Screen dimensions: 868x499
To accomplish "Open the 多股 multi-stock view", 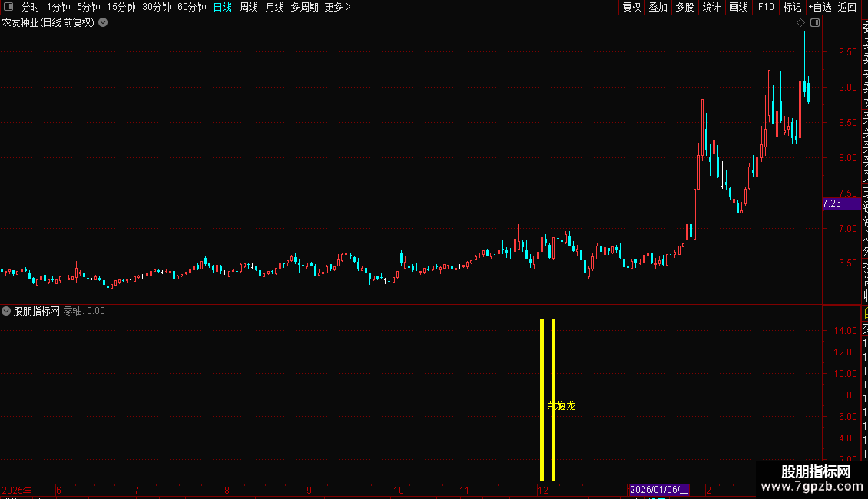I will (x=684, y=7).
